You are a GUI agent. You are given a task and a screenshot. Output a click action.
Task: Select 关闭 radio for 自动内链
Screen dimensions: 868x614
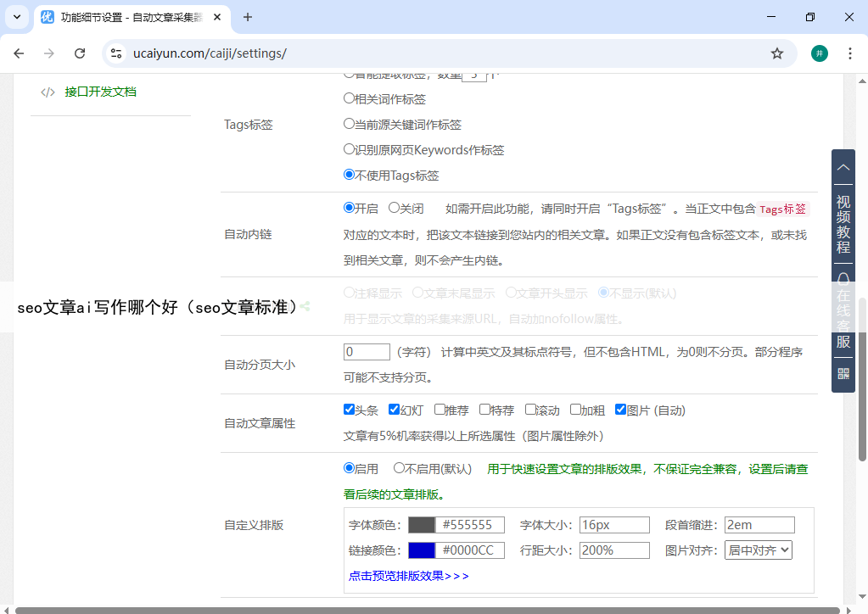[394, 208]
